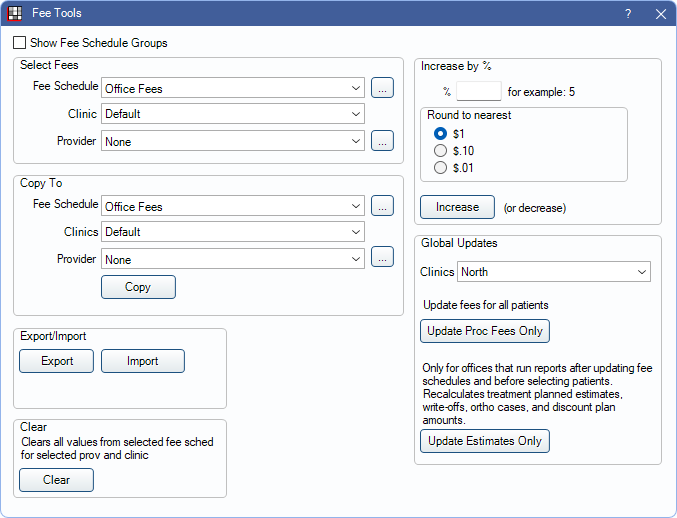Click the Export button

[x=57, y=361]
